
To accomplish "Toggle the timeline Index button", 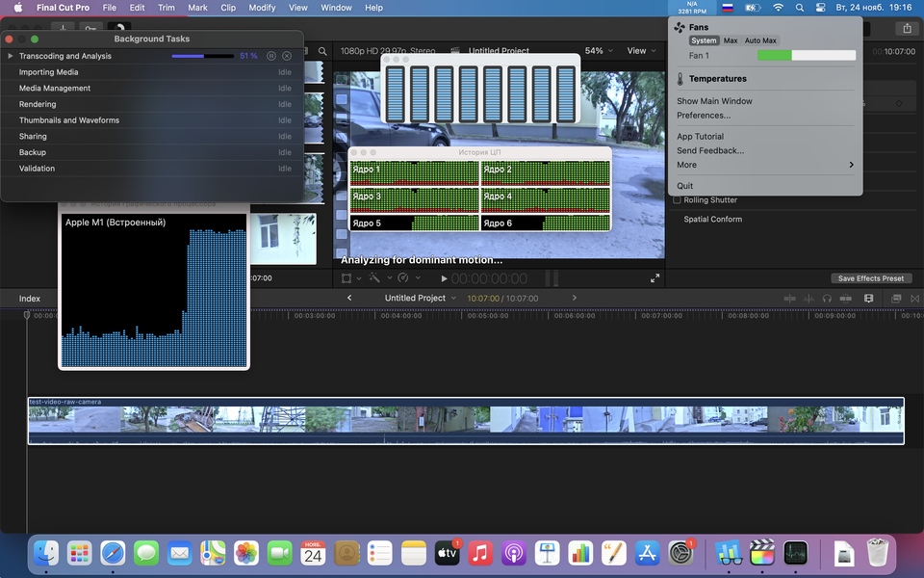I will tap(30, 299).
